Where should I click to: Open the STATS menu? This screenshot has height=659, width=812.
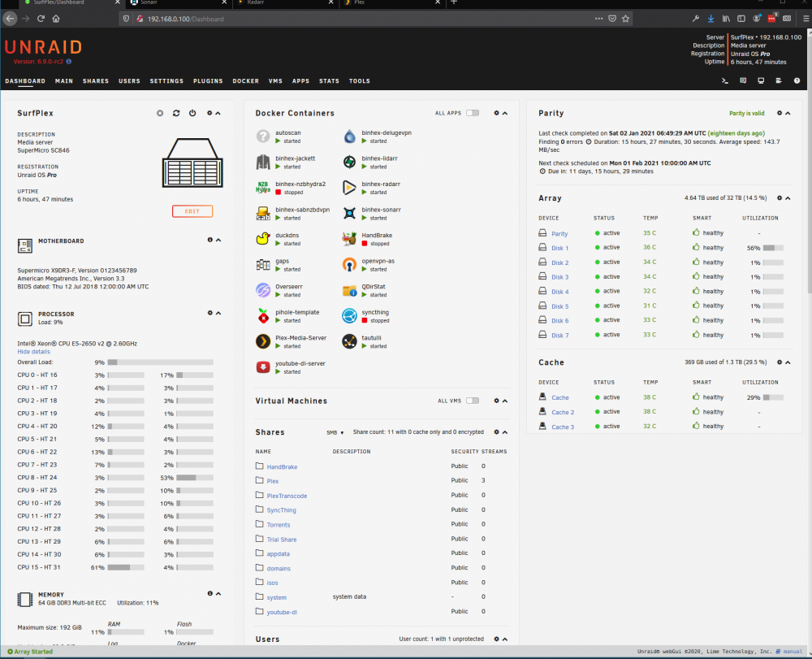(329, 81)
